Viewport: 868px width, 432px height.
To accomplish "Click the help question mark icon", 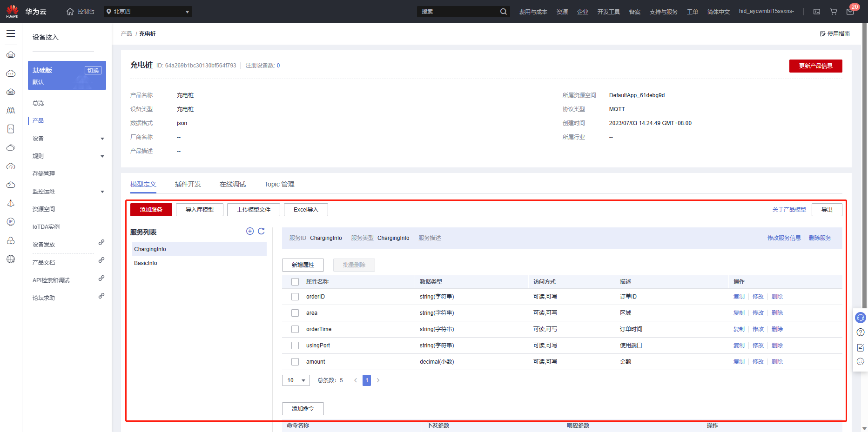I will [861, 332].
